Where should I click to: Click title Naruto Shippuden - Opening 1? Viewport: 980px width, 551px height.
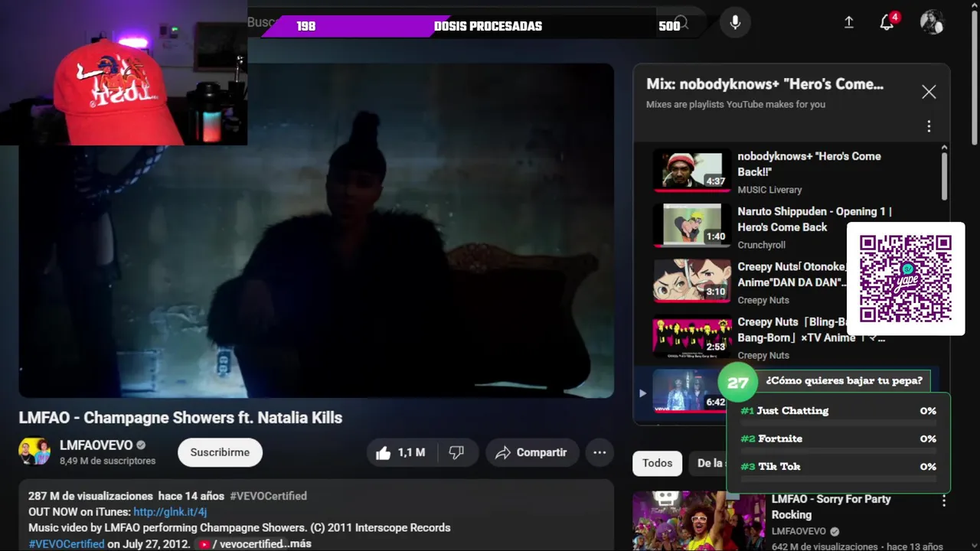(x=815, y=219)
